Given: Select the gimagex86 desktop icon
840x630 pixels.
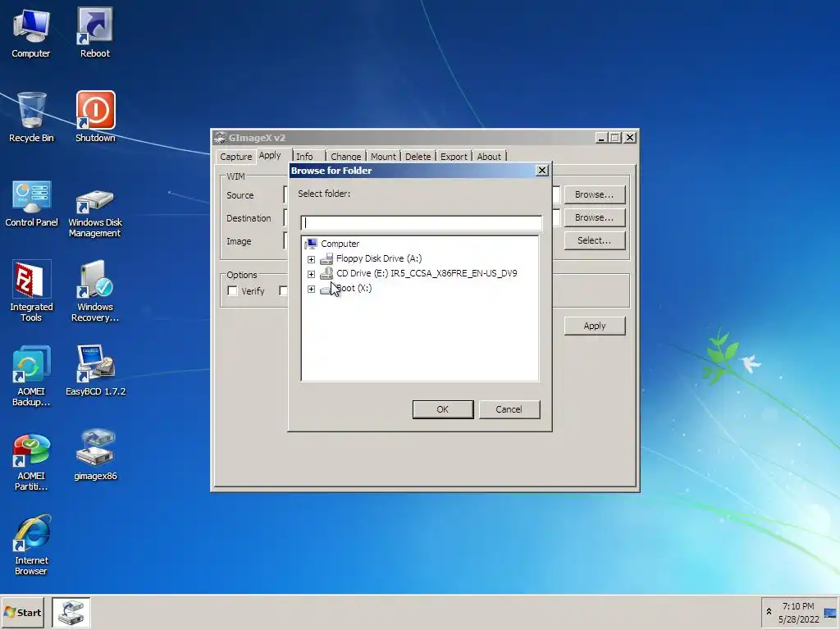Looking at the screenshot, I should (x=95, y=454).
